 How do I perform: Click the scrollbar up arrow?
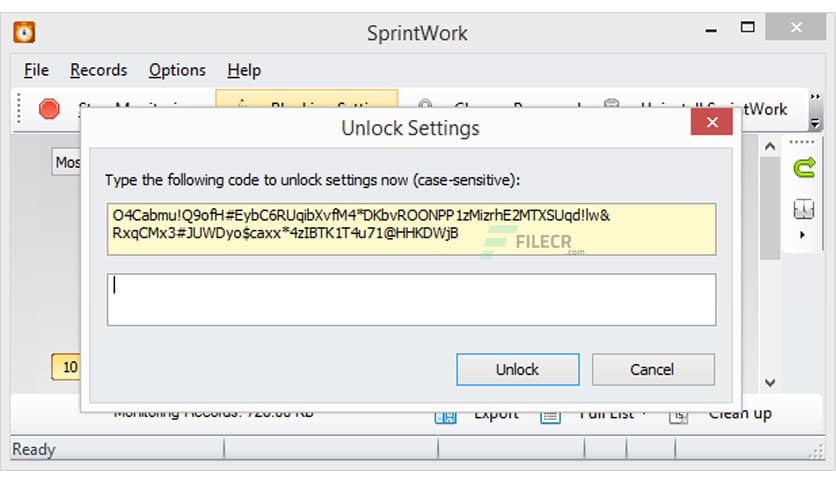(x=770, y=146)
